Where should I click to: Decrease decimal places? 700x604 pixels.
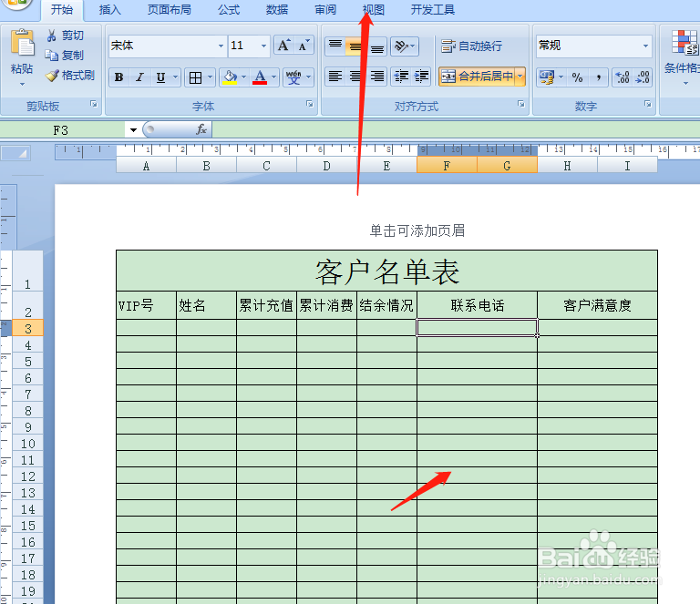(x=643, y=77)
